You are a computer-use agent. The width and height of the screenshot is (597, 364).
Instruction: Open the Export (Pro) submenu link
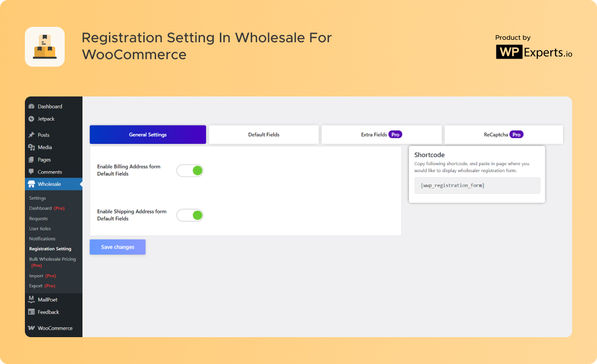pos(42,286)
